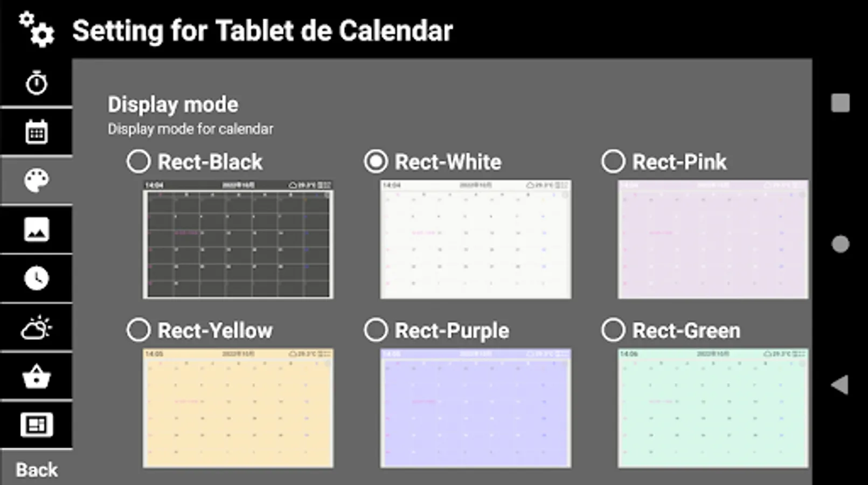
Task: Click the gears icon in the title bar
Action: pyautogui.click(x=36, y=30)
